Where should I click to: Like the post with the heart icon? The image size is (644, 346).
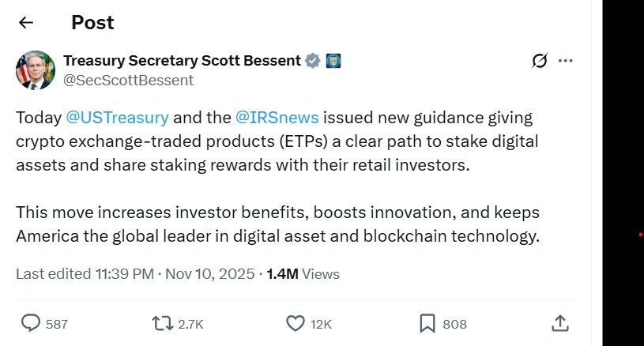(x=296, y=323)
